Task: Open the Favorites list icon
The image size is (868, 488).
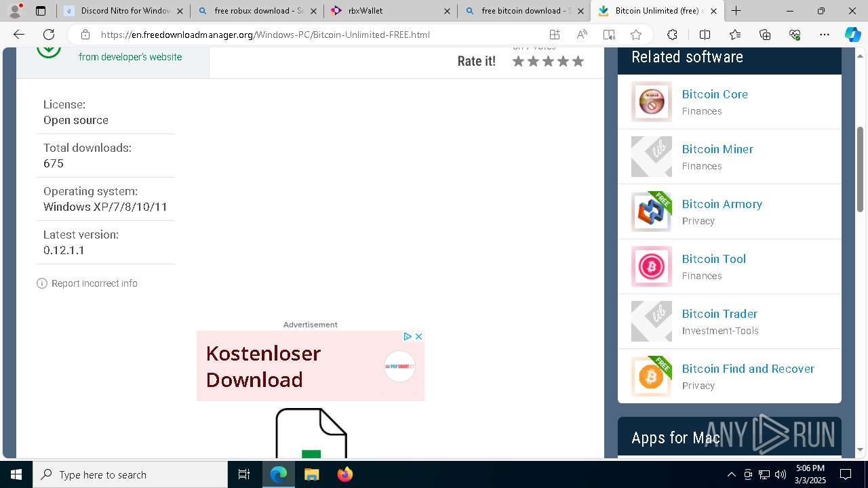Action: coord(735,35)
